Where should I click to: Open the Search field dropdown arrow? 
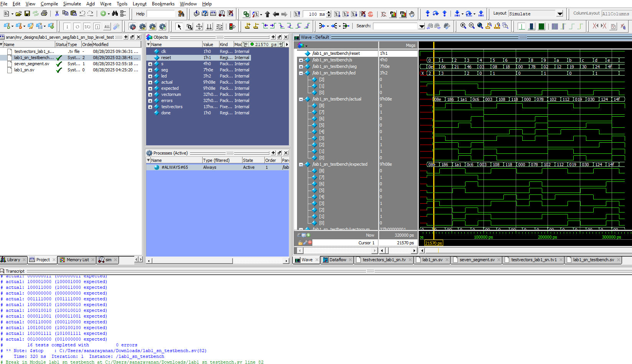[x=422, y=26]
